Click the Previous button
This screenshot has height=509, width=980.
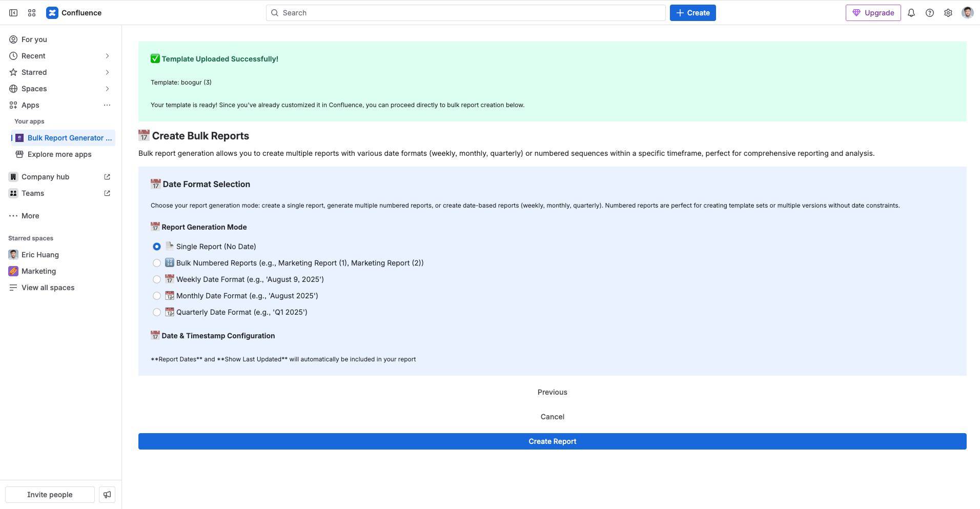[x=553, y=392]
